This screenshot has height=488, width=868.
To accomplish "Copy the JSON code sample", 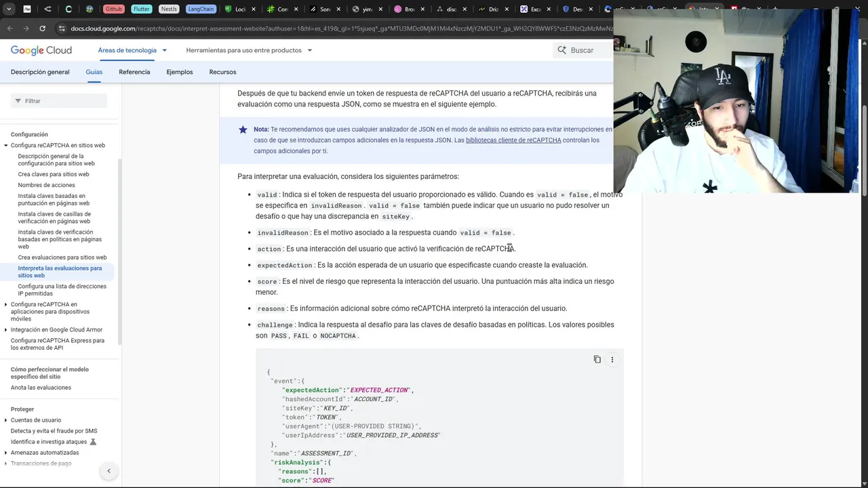I will [597, 359].
